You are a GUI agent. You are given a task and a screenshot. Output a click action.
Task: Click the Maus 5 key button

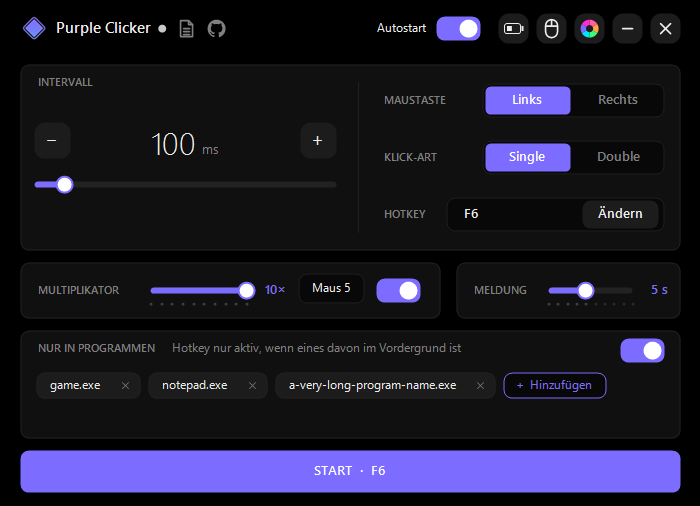point(331,289)
